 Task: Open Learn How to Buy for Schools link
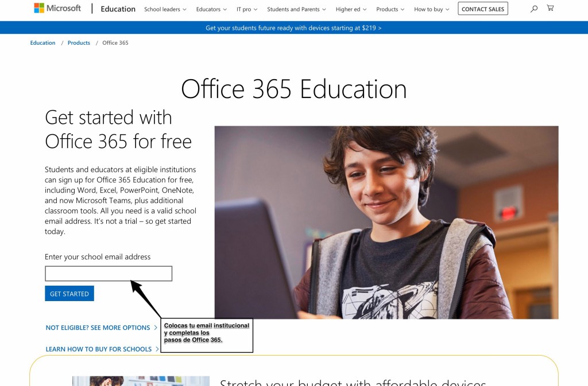[99, 349]
